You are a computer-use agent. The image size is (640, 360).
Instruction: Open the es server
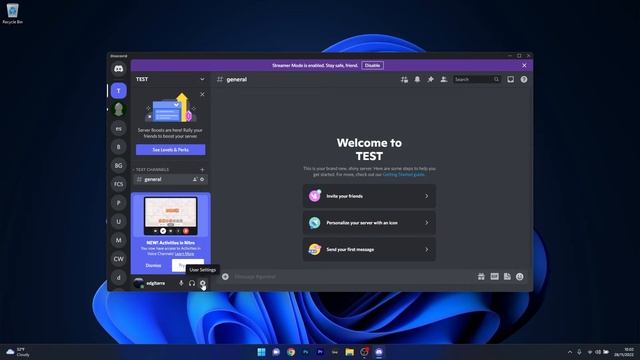click(118, 128)
